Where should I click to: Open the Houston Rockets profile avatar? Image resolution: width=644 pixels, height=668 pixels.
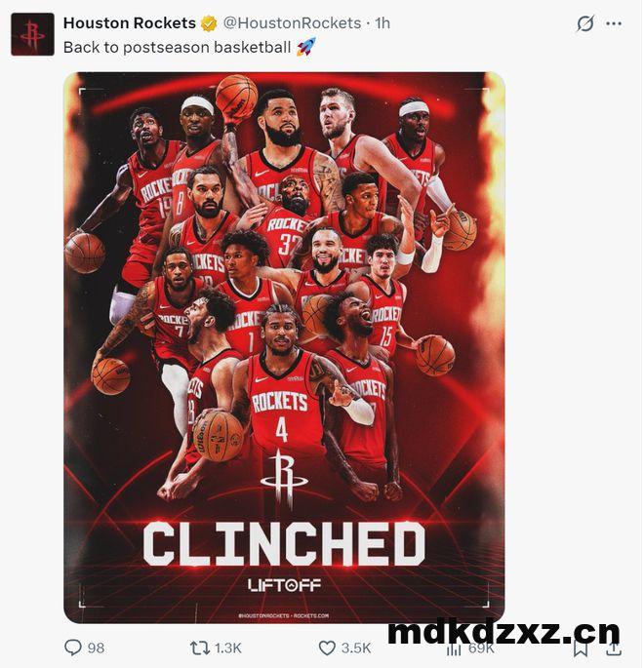click(x=32, y=34)
